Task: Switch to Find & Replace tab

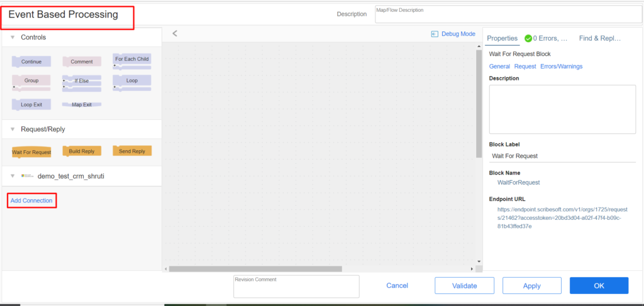Action: (599, 38)
